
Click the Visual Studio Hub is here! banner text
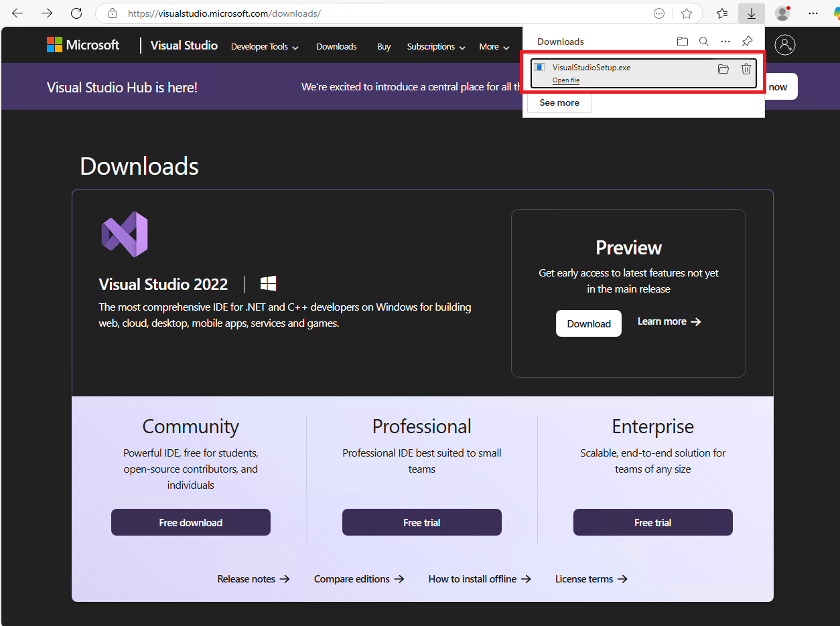tap(122, 87)
